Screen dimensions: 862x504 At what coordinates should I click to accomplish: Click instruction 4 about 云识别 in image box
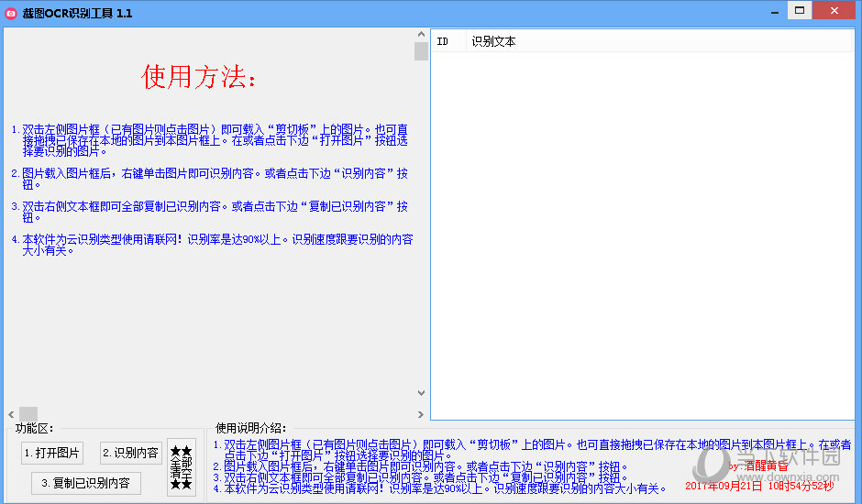[212, 245]
